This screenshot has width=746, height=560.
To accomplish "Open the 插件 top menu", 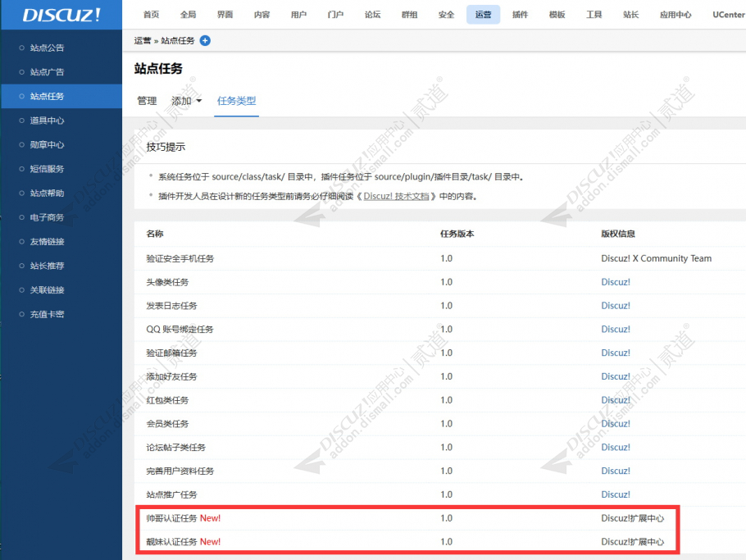I will point(520,15).
